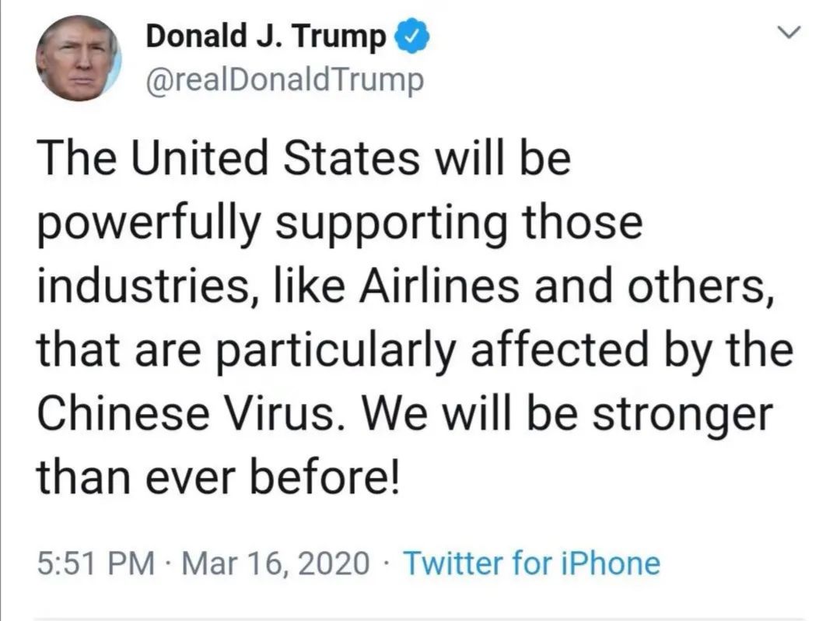
Task: Click the Mar 16, 2020 date
Action: [x=275, y=562]
